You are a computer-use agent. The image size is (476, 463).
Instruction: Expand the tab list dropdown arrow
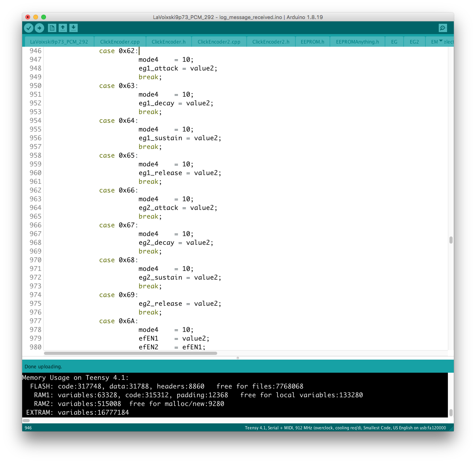[x=441, y=41]
